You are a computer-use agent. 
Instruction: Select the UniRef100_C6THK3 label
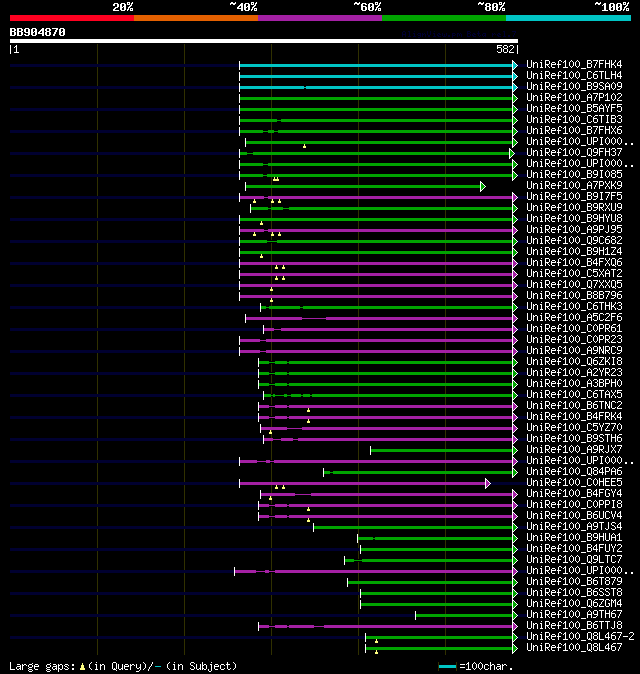(574, 306)
